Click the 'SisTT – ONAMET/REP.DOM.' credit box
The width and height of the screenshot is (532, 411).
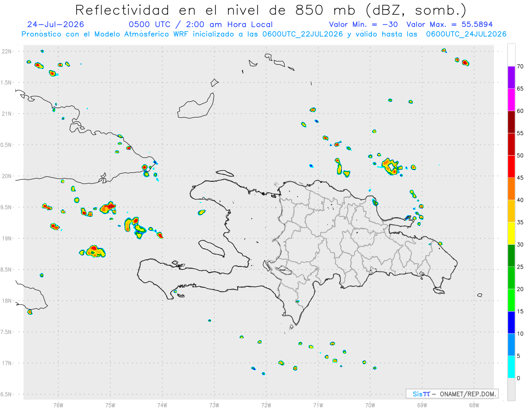pyautogui.click(x=452, y=394)
